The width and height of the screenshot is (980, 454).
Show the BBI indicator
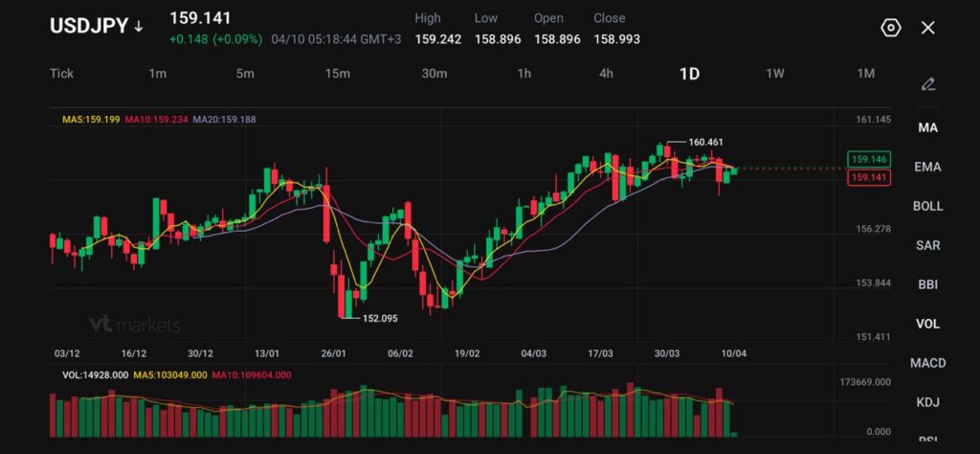(x=927, y=284)
